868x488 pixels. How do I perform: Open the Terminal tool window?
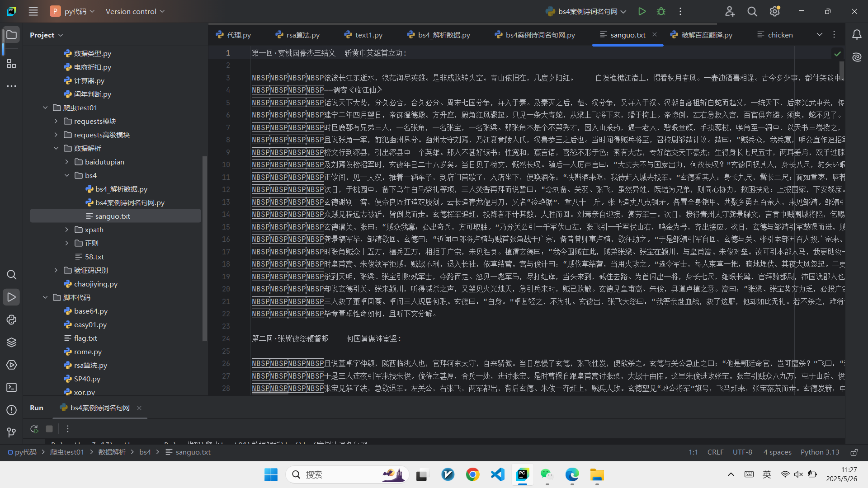point(11,387)
